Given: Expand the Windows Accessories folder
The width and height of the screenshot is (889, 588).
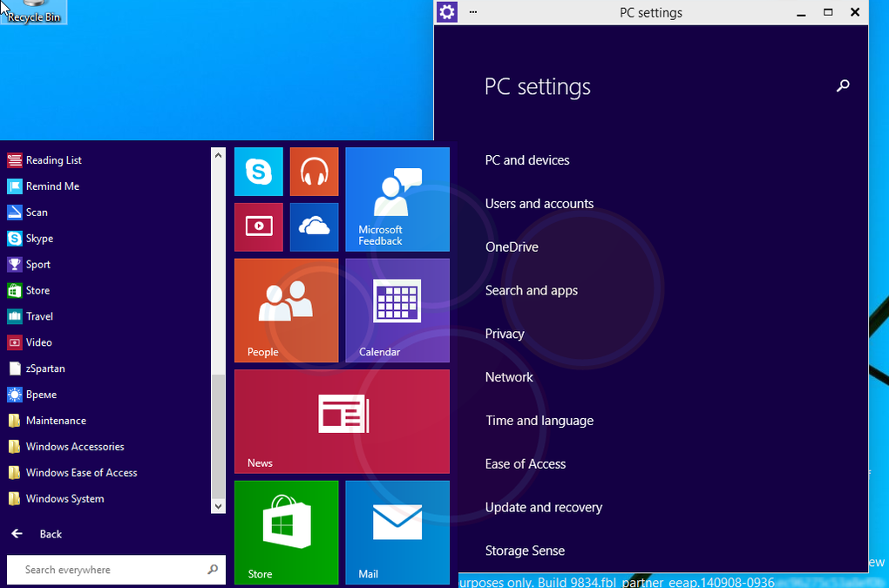Looking at the screenshot, I should click(x=65, y=447).
